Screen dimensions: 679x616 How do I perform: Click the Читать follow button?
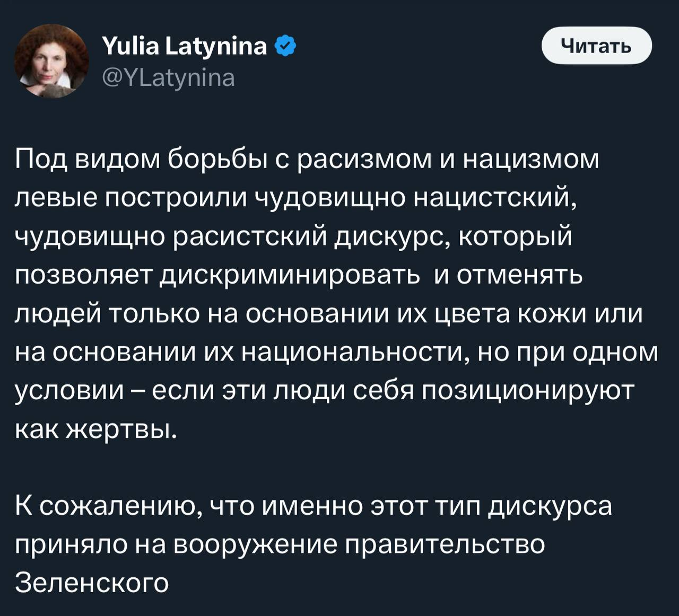pyautogui.click(x=596, y=46)
